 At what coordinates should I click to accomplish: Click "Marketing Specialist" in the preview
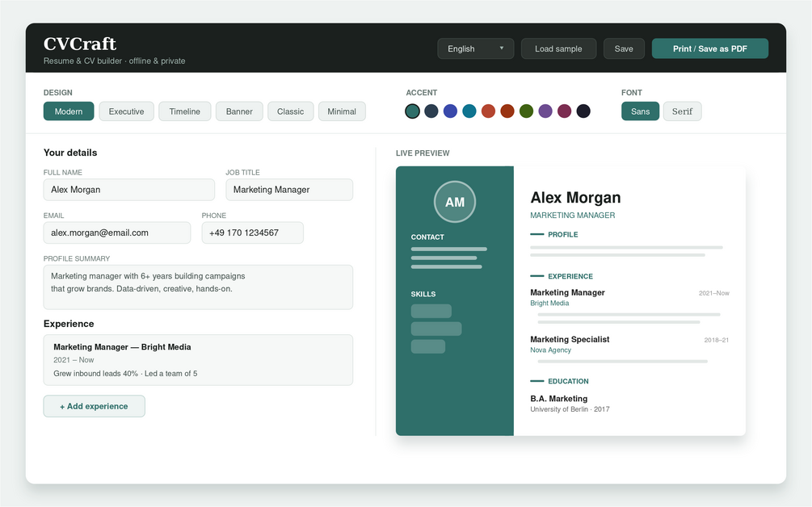[570, 339]
